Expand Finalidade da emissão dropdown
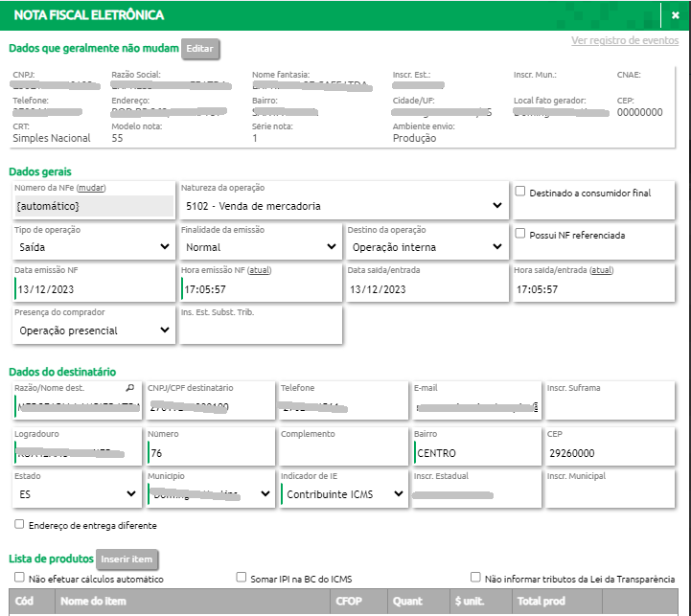691x616 pixels. pos(261,247)
